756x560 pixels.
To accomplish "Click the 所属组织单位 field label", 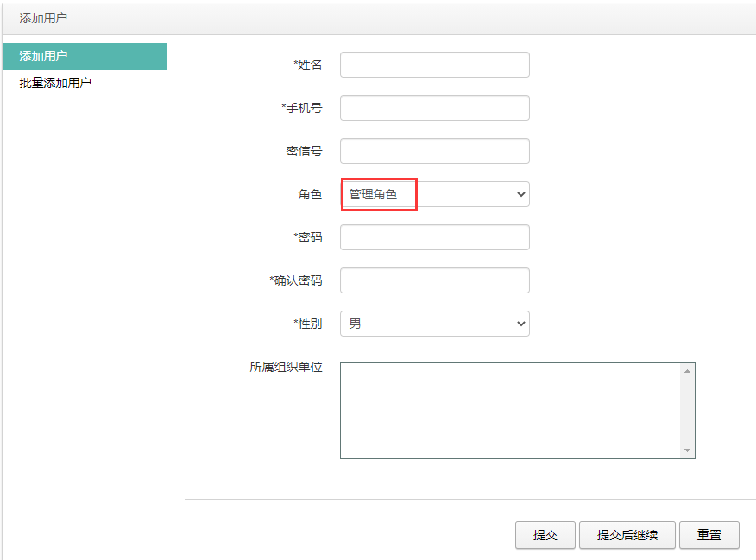I will [286, 368].
